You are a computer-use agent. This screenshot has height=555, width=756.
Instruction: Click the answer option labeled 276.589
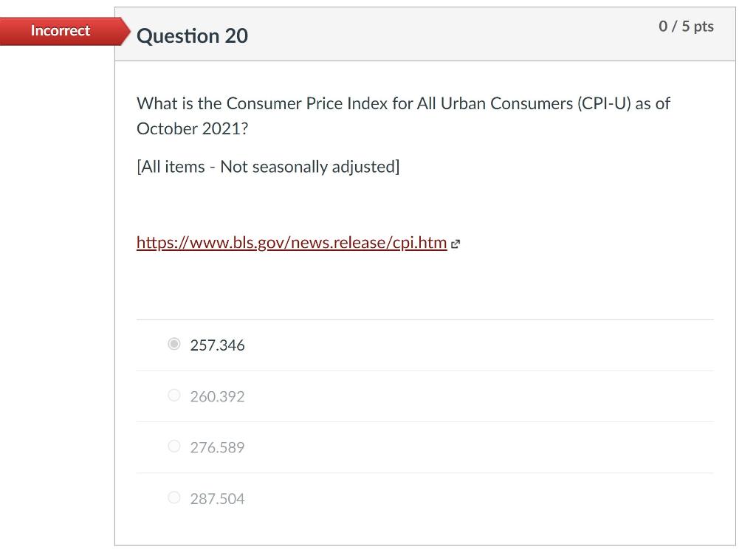pyautogui.click(x=217, y=447)
